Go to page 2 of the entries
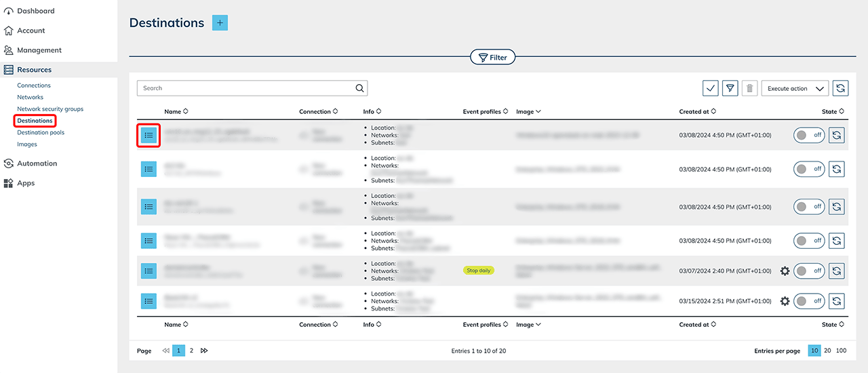The height and width of the screenshot is (373, 868). pos(191,351)
